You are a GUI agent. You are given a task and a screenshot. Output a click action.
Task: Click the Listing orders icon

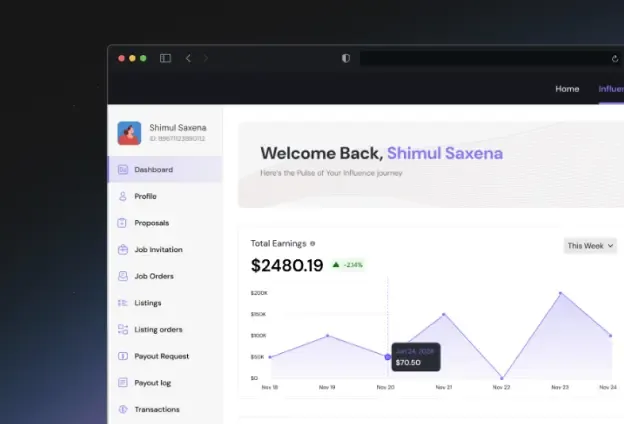123,330
